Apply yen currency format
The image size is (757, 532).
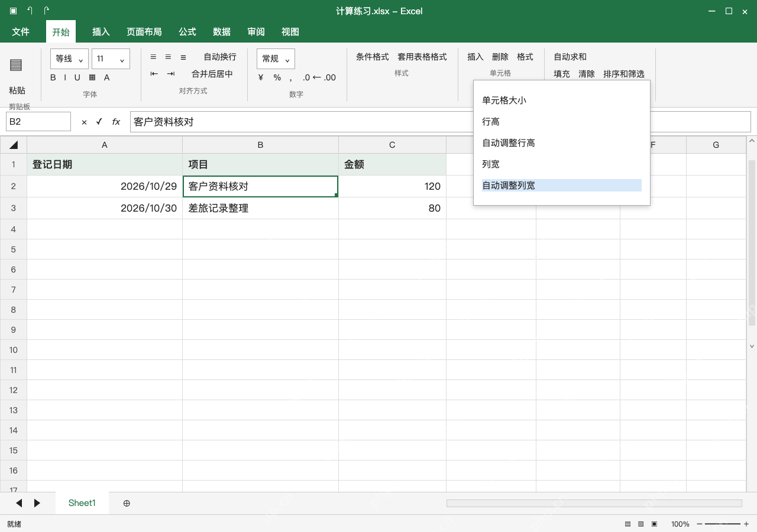point(261,77)
